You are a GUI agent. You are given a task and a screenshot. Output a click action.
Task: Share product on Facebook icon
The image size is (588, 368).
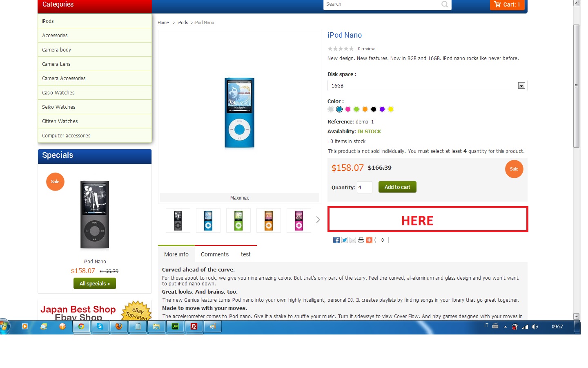click(336, 240)
